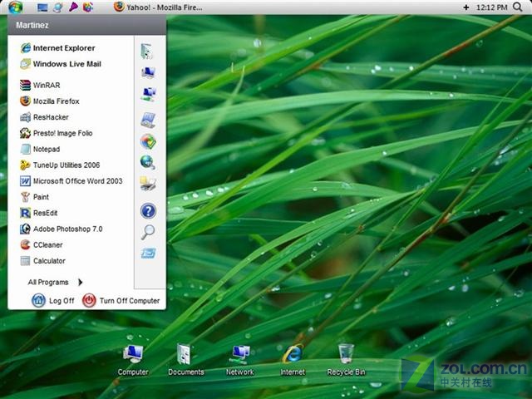Viewport: 532px width, 399px height.
Task: Open the single-monitor Computer icon in Start menu sidebar
Action: click(x=148, y=72)
